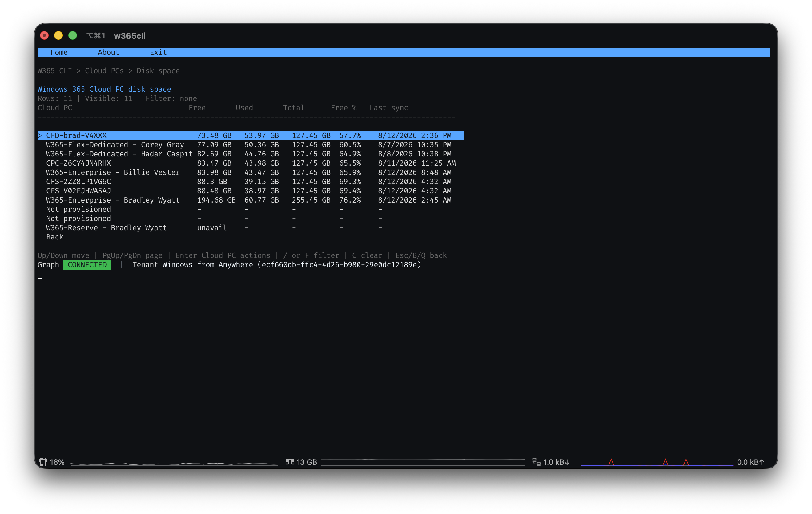Image resolution: width=812 pixels, height=514 pixels.
Task: Click the CONNECTED status badge
Action: coord(87,265)
